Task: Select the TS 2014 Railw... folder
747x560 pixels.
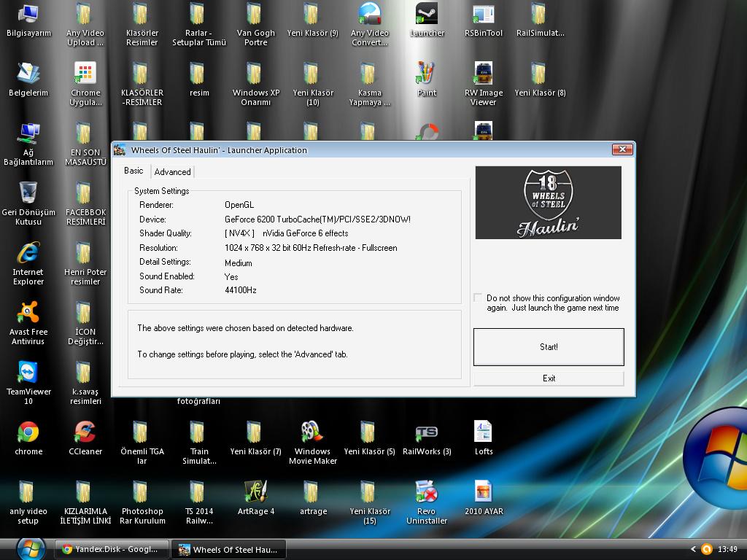Action: tap(199, 503)
